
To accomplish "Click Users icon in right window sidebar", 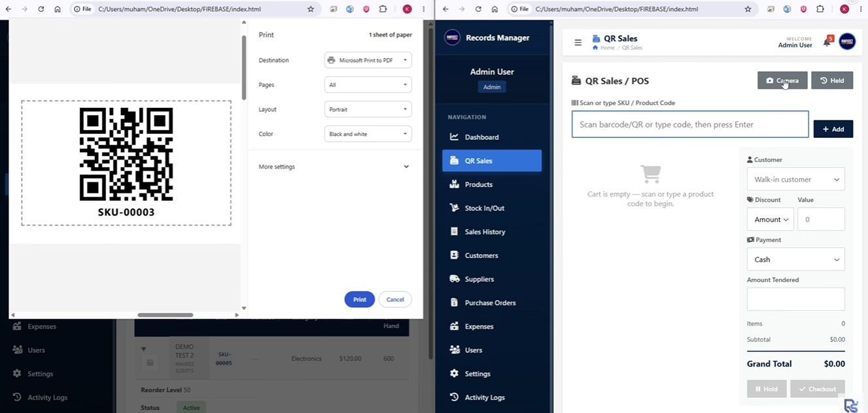I will coord(455,350).
